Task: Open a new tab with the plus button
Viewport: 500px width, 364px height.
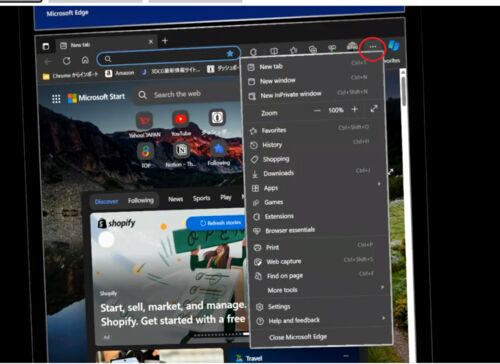Action: pos(165,41)
